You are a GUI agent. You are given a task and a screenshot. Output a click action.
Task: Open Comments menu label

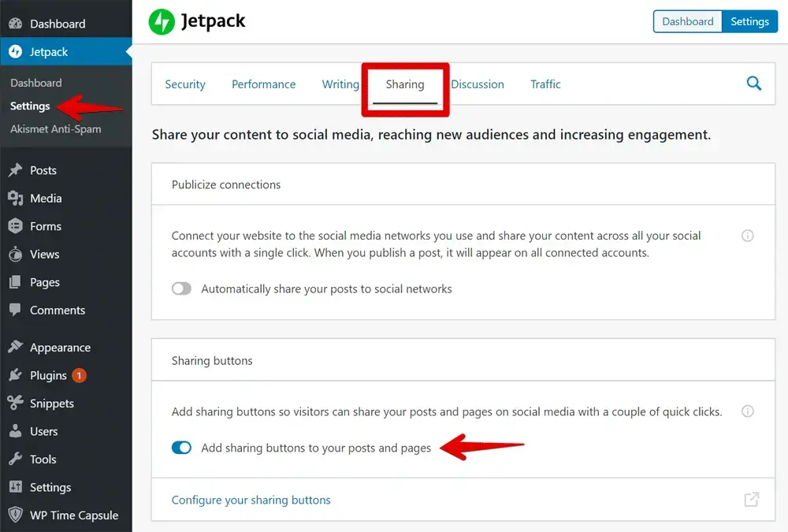pos(58,310)
